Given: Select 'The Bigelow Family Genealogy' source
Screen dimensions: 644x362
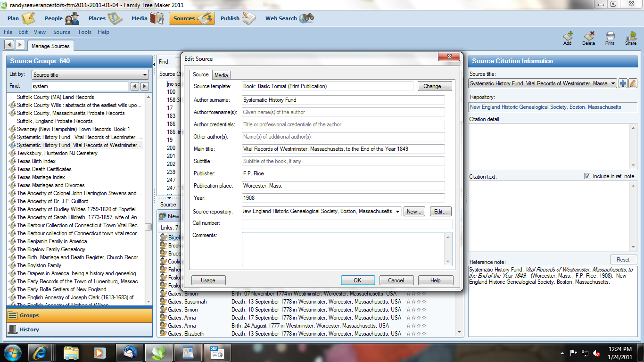Looking at the screenshot, I should pyautogui.click(x=51, y=249).
